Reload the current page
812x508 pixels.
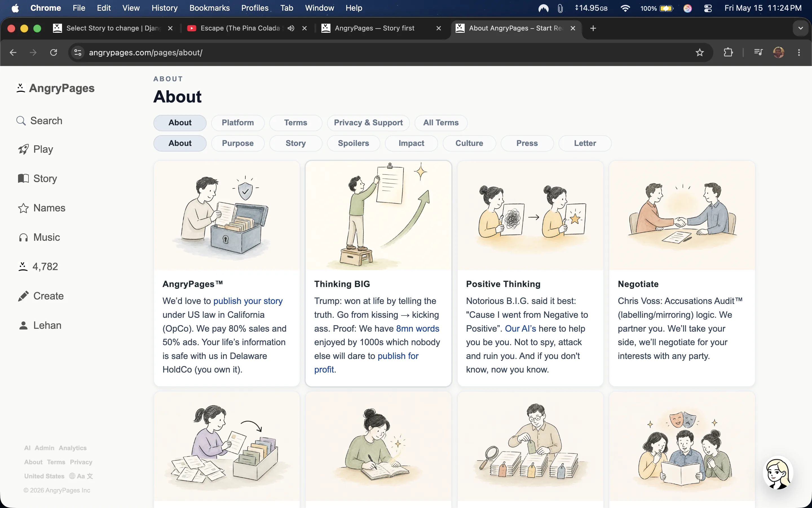tap(53, 52)
